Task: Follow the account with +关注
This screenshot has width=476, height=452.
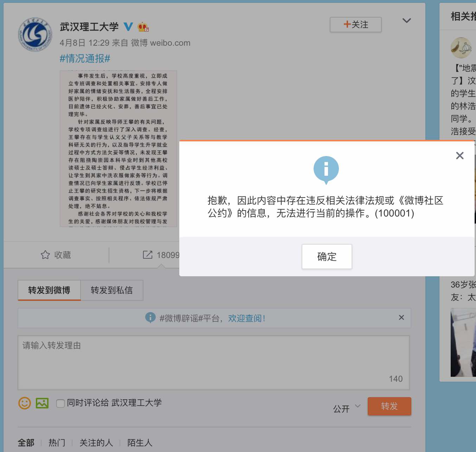Action: point(355,25)
